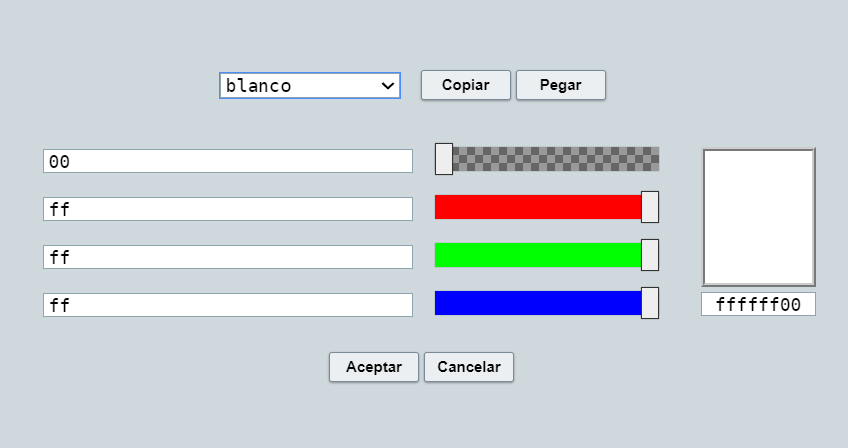
Task: Click the middle of the checkered transparency track
Action: point(547,159)
